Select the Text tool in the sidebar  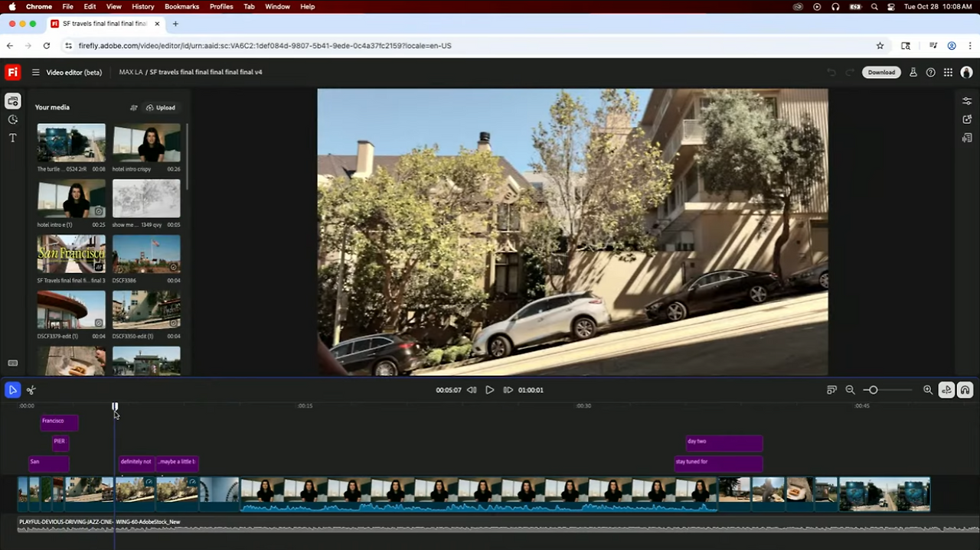point(12,138)
